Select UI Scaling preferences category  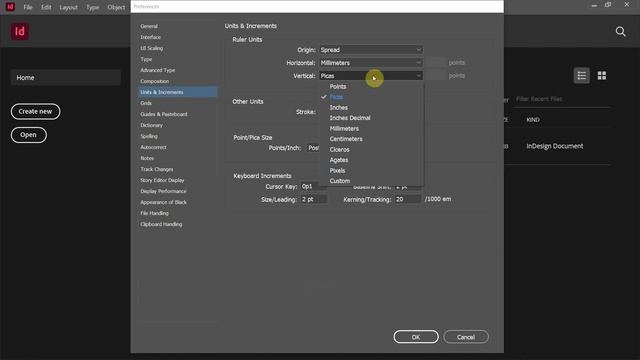click(151, 48)
